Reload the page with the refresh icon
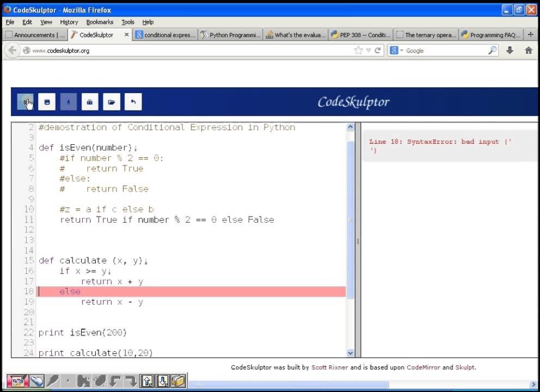The height and width of the screenshot is (392, 540). (377, 51)
